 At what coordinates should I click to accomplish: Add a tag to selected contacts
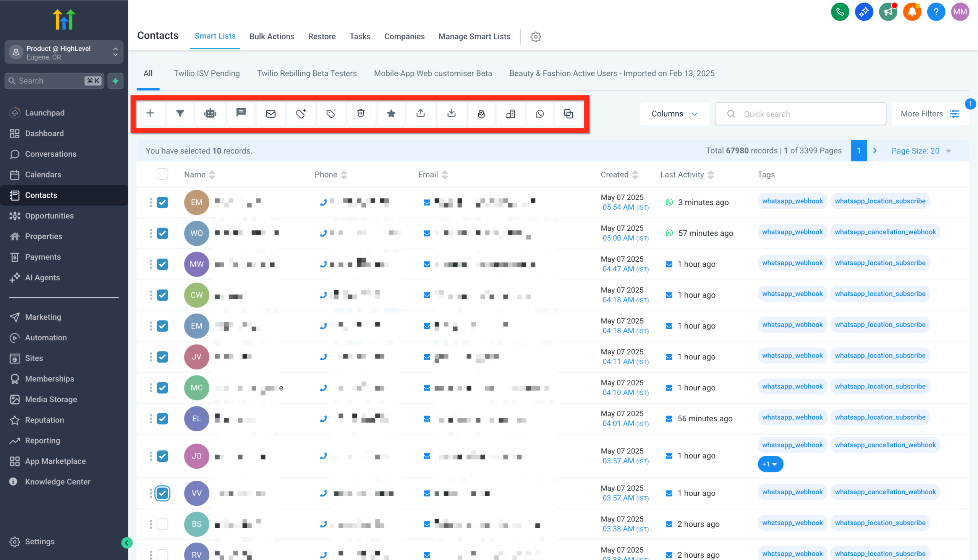(301, 113)
